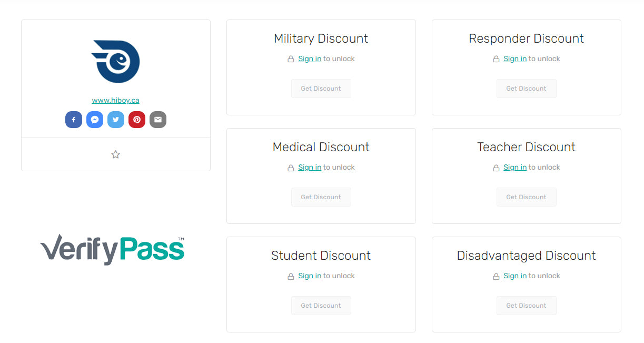The width and height of the screenshot is (644, 343).
Task: Share via the Facebook icon
Action: [74, 120]
